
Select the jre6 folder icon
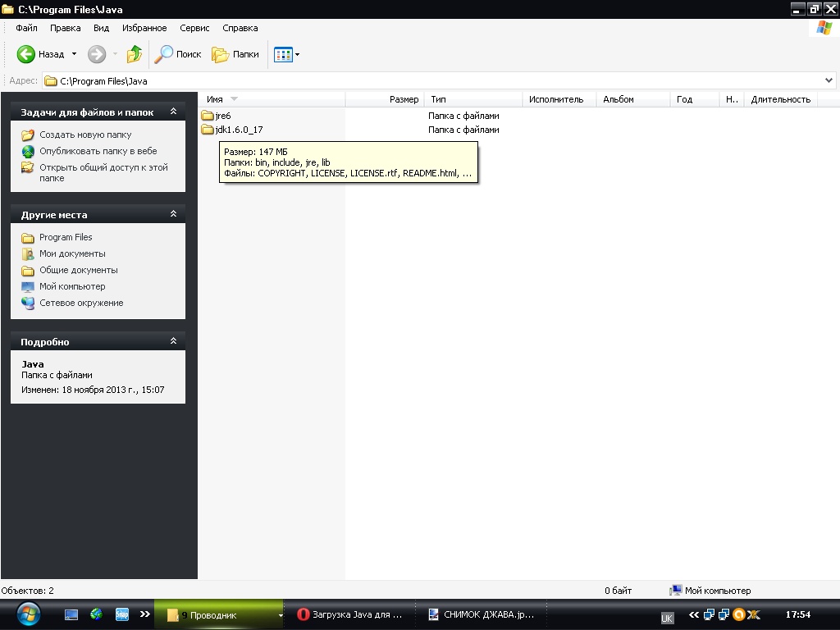point(208,115)
